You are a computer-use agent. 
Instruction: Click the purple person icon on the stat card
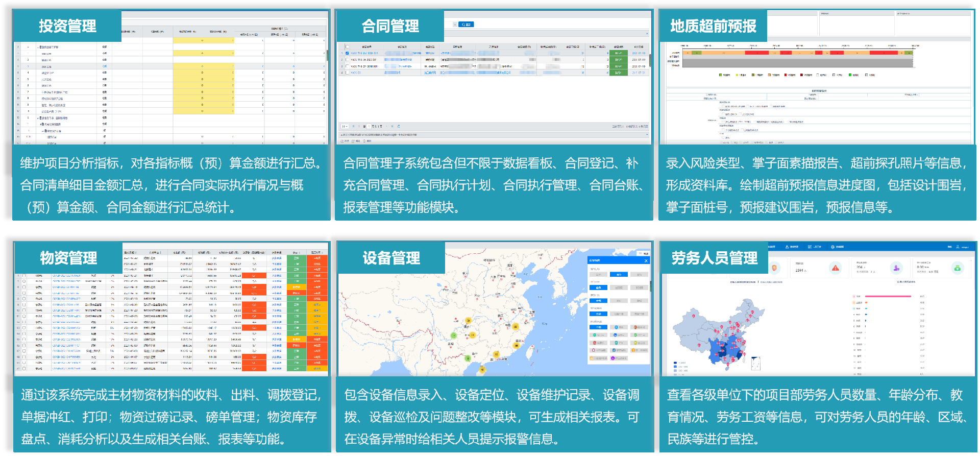click(896, 268)
